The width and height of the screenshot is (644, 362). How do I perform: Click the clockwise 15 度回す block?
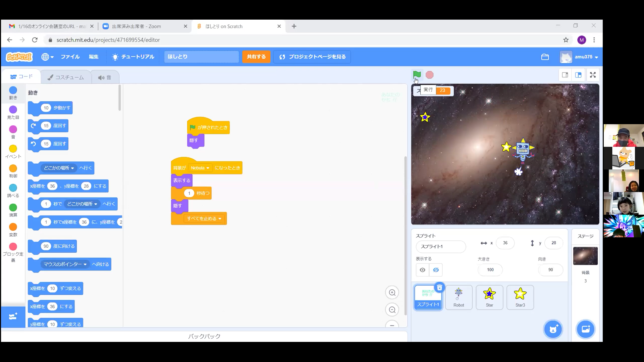point(48,126)
